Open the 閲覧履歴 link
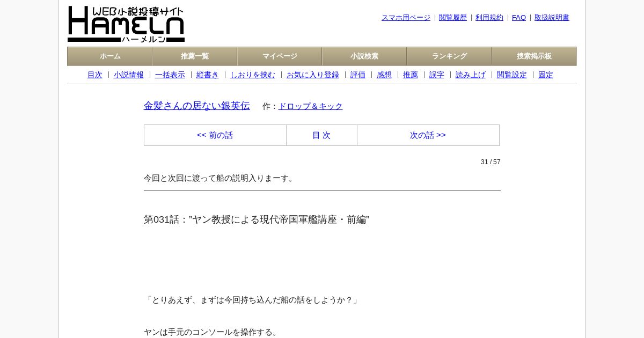The image size is (644, 338). coord(453,18)
